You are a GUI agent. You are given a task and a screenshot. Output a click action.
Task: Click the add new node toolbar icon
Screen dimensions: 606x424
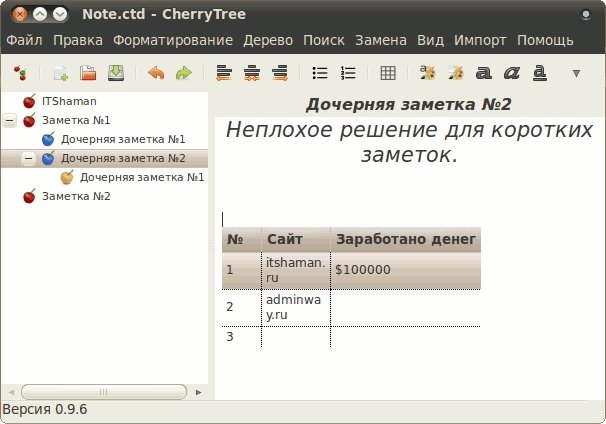tap(61, 73)
